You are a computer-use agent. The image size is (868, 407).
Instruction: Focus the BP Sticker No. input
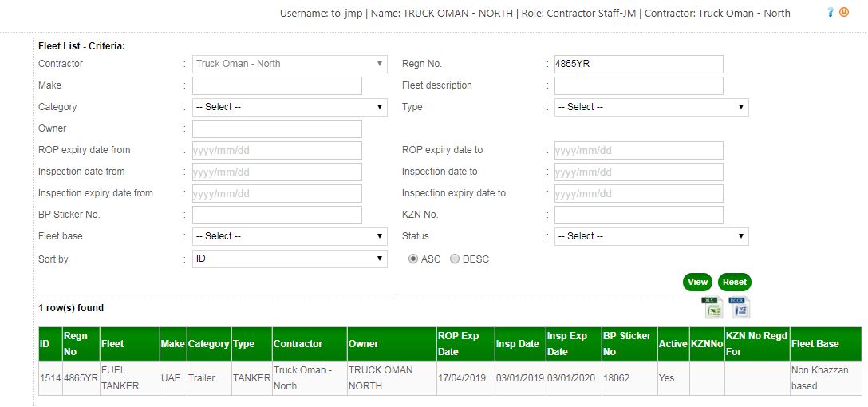tap(277, 215)
